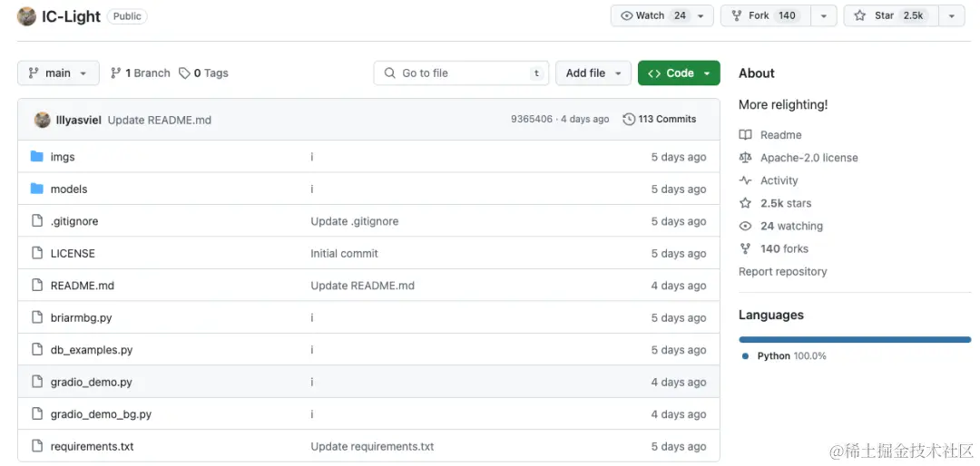Click the file icon for gradio_demo_bg.py
The height and width of the screenshot is (466, 980).
37,413
